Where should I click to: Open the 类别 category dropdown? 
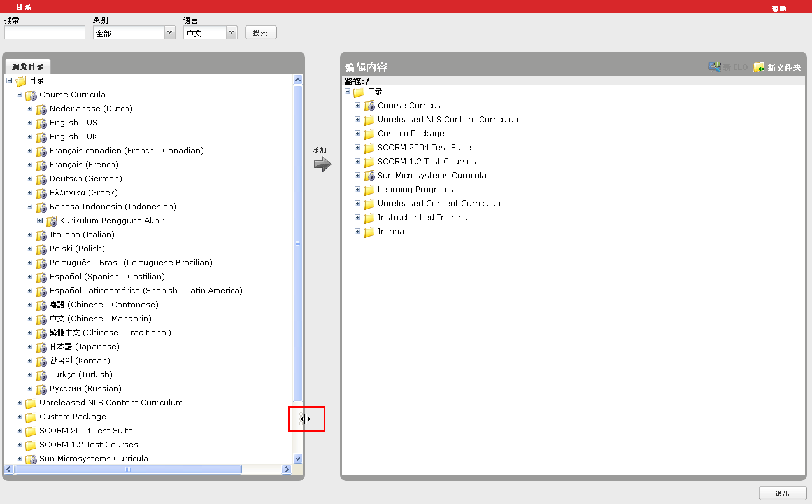click(x=169, y=32)
